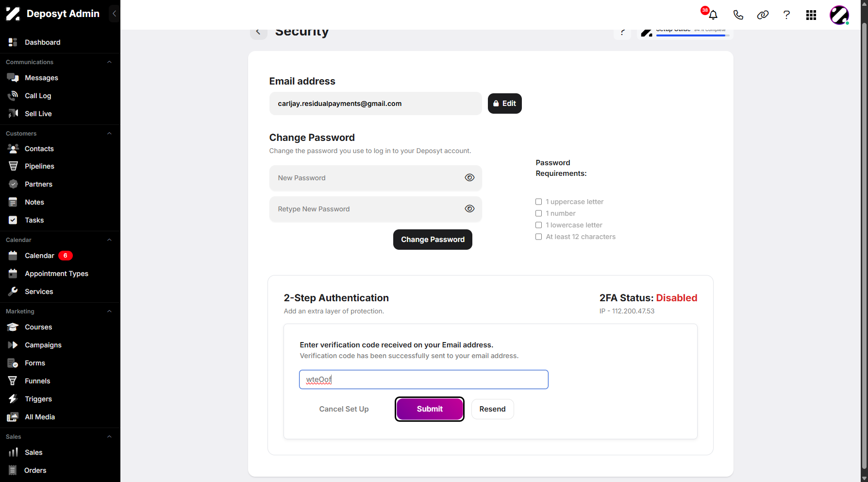The image size is (868, 482).
Task: Collapse the Calendar section chevron
Action: pyautogui.click(x=109, y=240)
